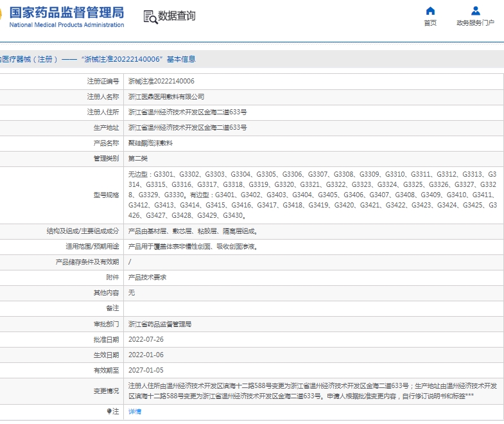
Task: Click the 数据查询 search document icon
Action: 150,17
